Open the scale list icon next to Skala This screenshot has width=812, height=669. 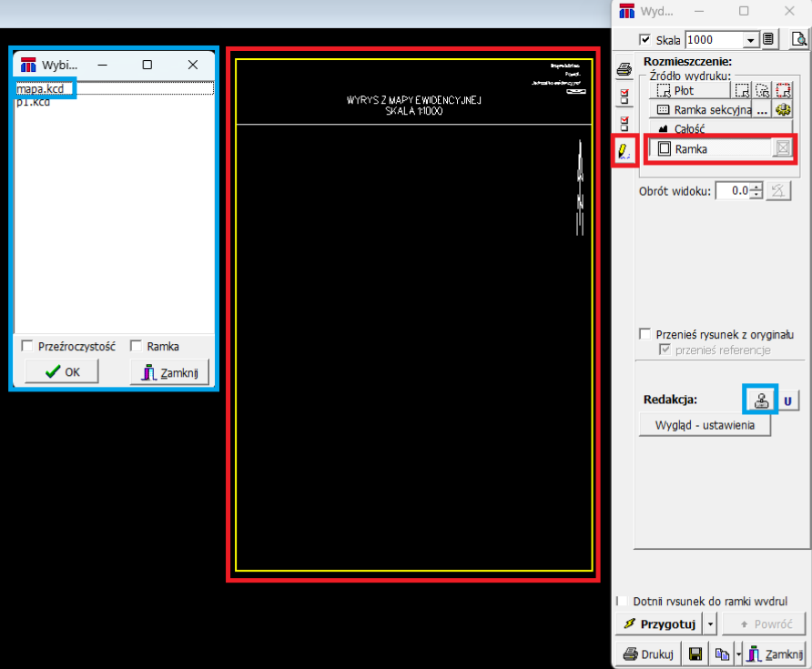770,39
